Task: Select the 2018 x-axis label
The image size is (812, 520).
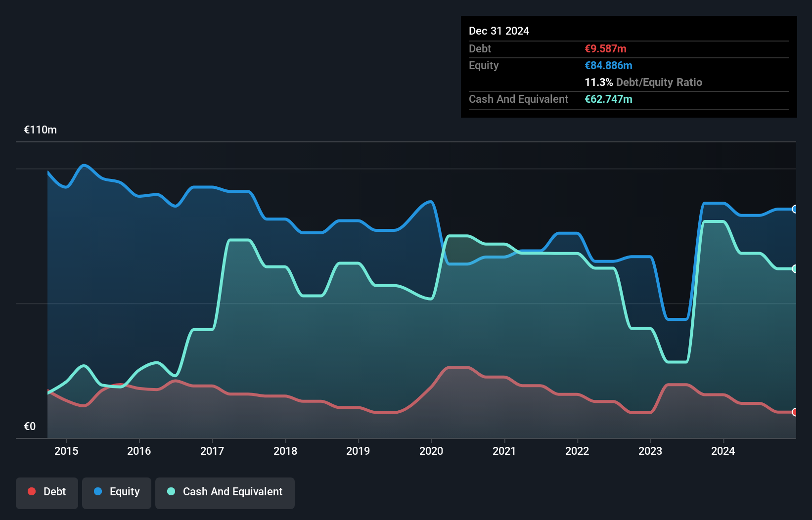Action: [285, 451]
